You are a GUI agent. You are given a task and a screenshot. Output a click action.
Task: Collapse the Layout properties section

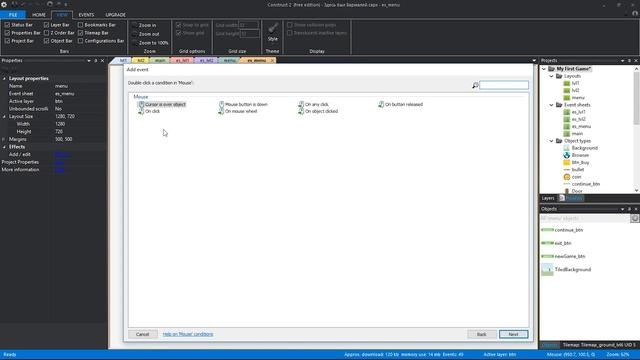click(4, 78)
